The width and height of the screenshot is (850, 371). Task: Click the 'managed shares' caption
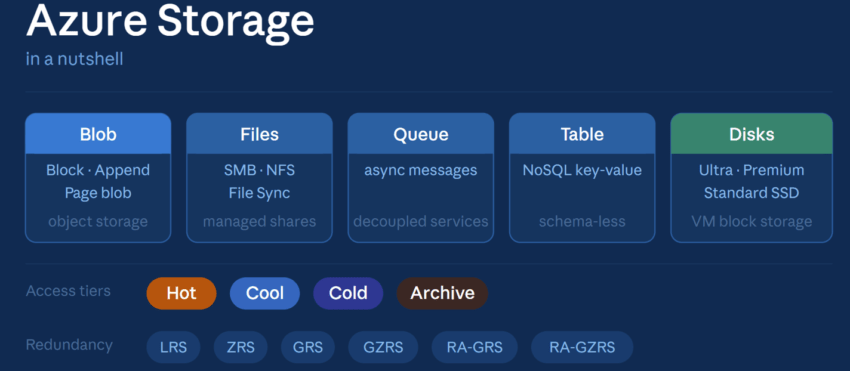(260, 221)
